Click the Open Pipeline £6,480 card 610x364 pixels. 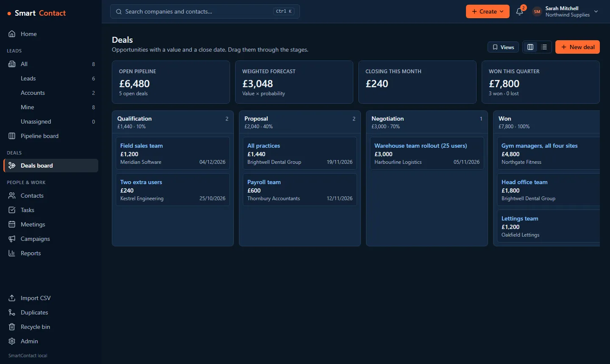tap(171, 82)
